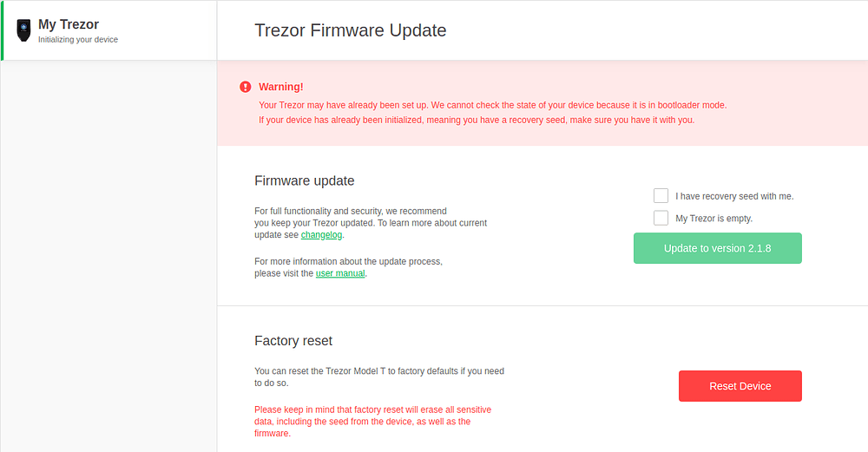The image size is (868, 452).
Task: Tick the My Trezor is empty checkbox
Action: pyautogui.click(x=661, y=218)
